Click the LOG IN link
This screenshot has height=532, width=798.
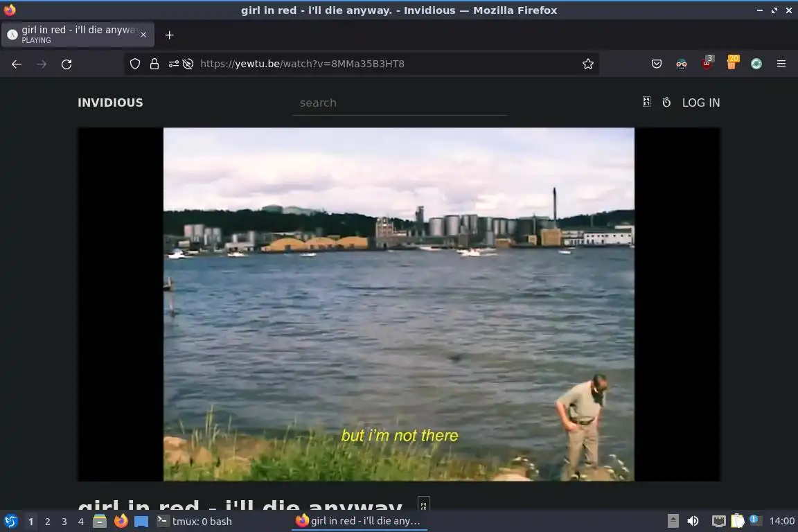(x=701, y=103)
